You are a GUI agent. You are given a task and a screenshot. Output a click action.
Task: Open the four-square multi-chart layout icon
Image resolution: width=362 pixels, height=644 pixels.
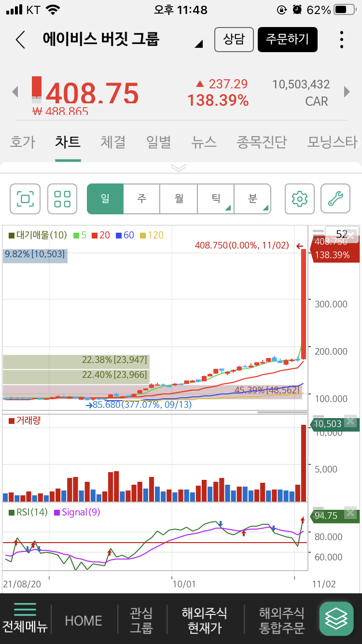coord(62,199)
